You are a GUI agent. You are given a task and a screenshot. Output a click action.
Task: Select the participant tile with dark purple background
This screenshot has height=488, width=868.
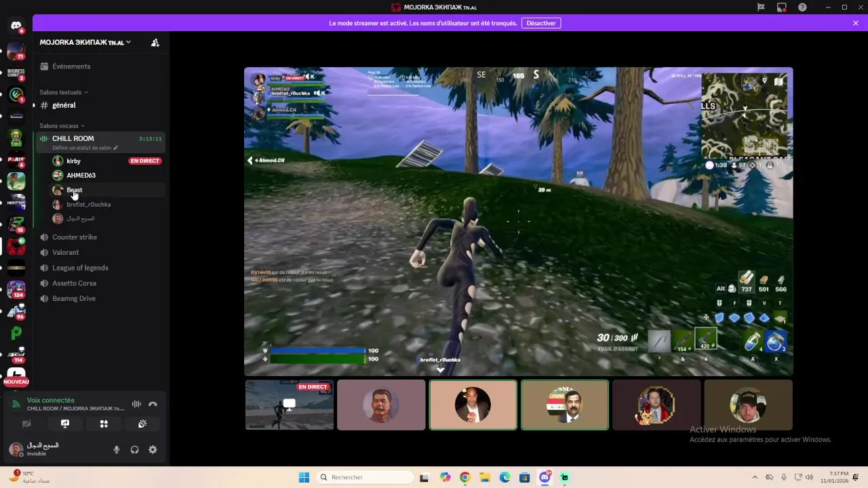656,405
